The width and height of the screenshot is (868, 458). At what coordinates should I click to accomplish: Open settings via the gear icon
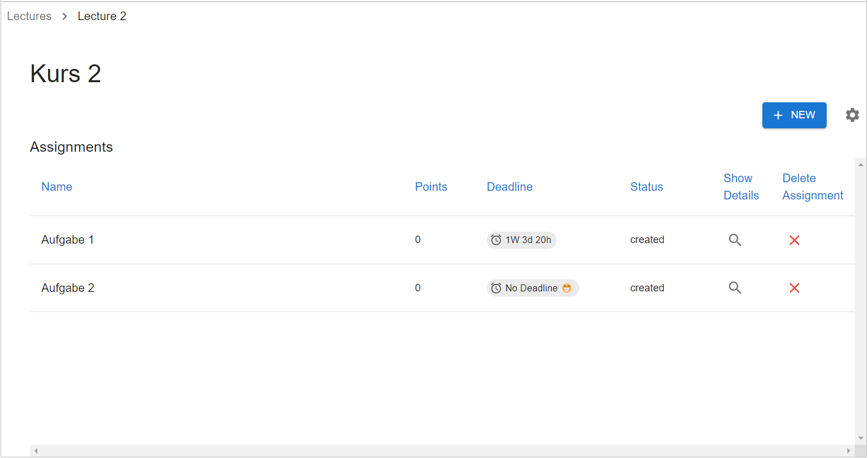click(x=852, y=115)
